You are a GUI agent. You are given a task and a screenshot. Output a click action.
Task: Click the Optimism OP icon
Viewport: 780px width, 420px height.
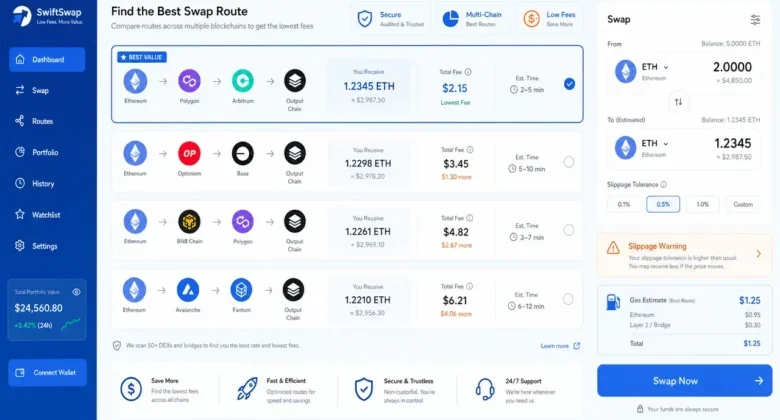click(189, 153)
